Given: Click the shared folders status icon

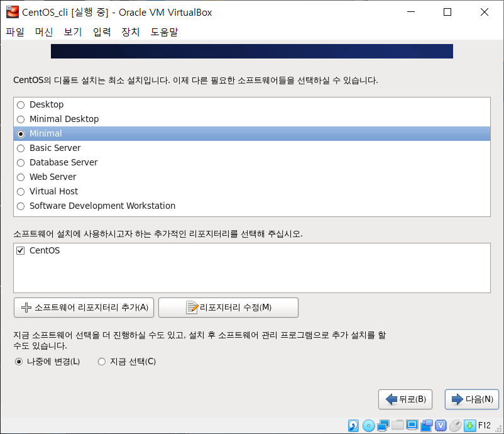Looking at the screenshot, I should click(x=398, y=425).
